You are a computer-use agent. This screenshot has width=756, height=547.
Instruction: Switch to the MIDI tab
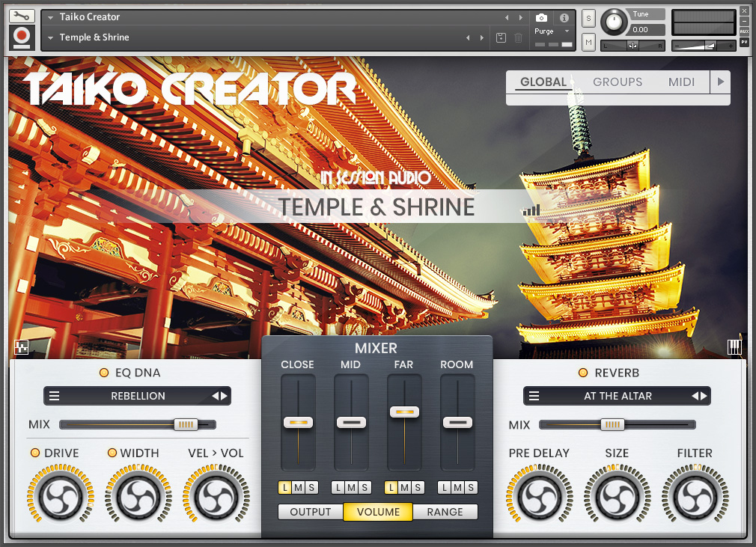[681, 82]
